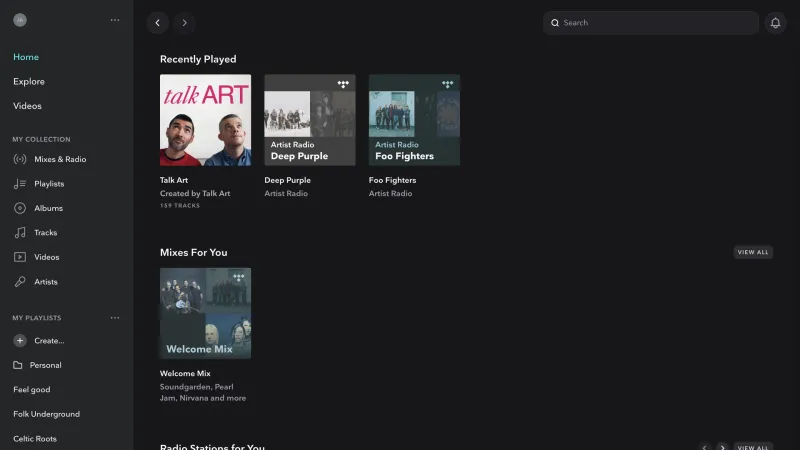The image size is (800, 450).
Task: Open Albums in My Collection
Action: [48, 208]
